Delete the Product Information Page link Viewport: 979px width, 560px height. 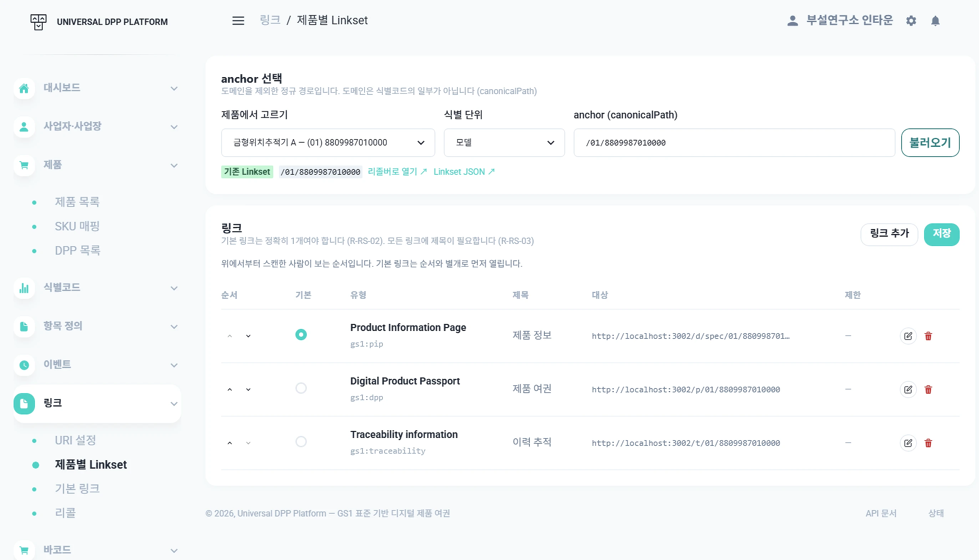coord(928,336)
